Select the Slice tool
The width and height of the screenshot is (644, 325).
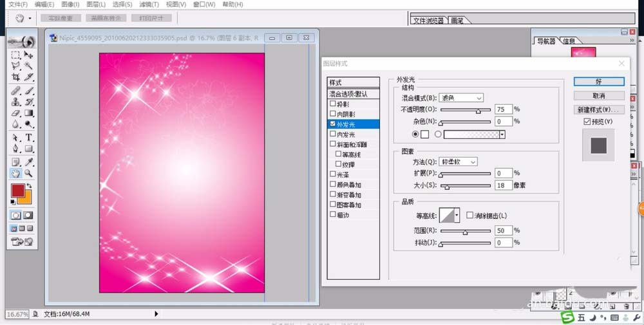click(x=28, y=77)
